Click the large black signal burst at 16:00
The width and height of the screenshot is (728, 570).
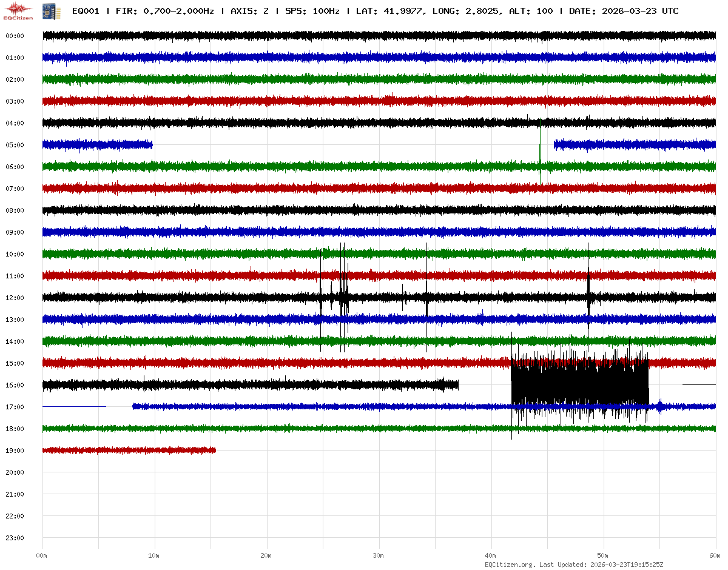(579, 382)
